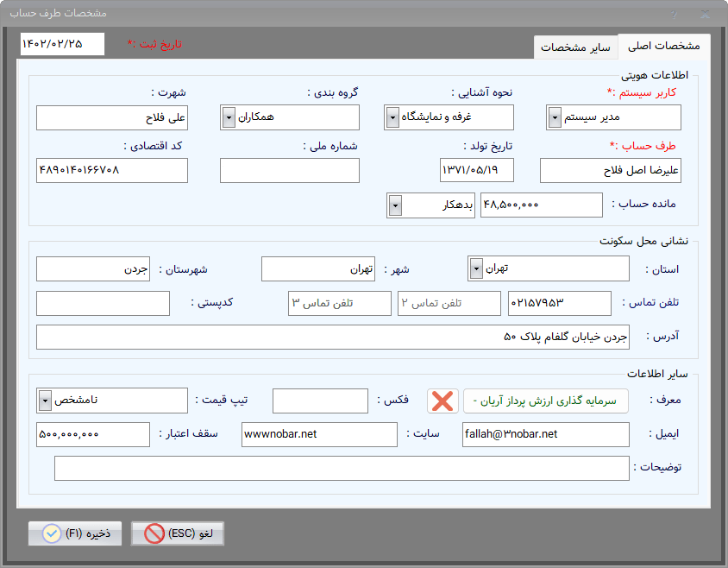Screen dimensions: 728x568
Task: Click the تاریخ ثبت date field
Action: pos(62,44)
